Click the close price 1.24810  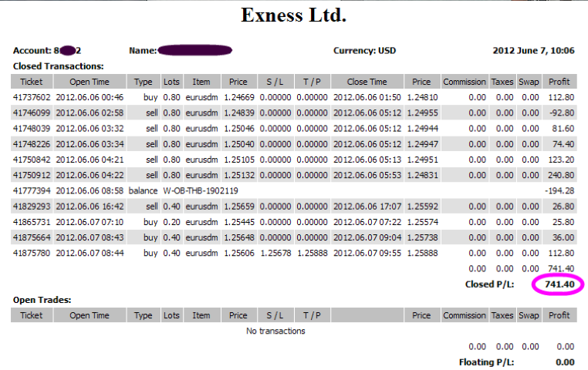tap(422, 97)
